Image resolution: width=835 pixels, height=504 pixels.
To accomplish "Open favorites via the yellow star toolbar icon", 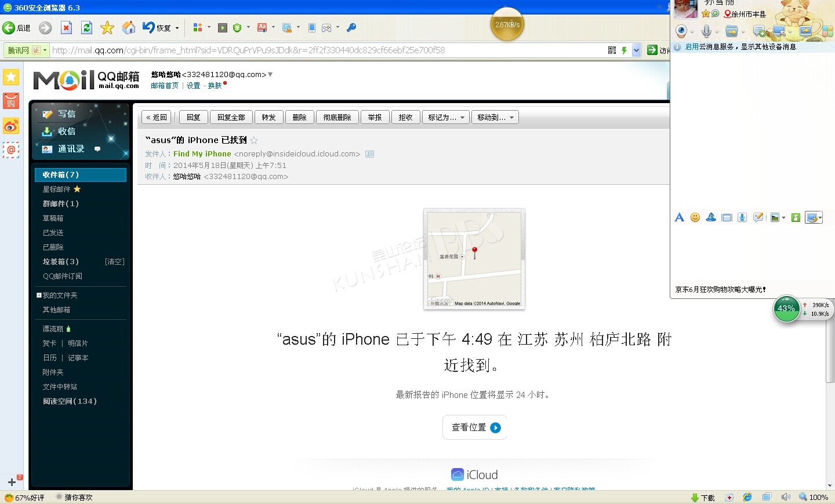I will (x=107, y=28).
